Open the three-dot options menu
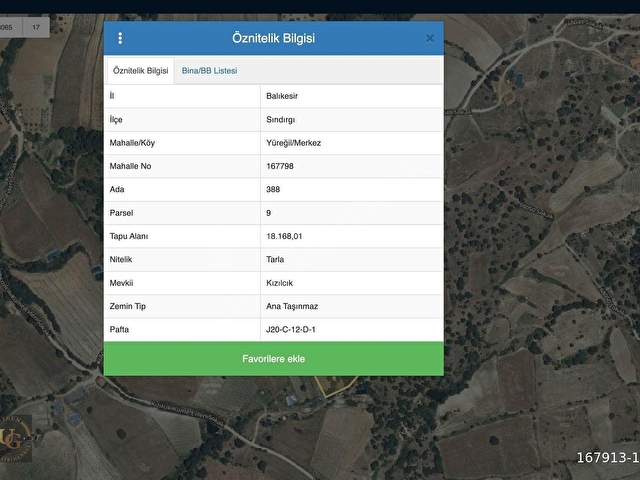Viewport: 640px width, 480px height. (x=120, y=38)
